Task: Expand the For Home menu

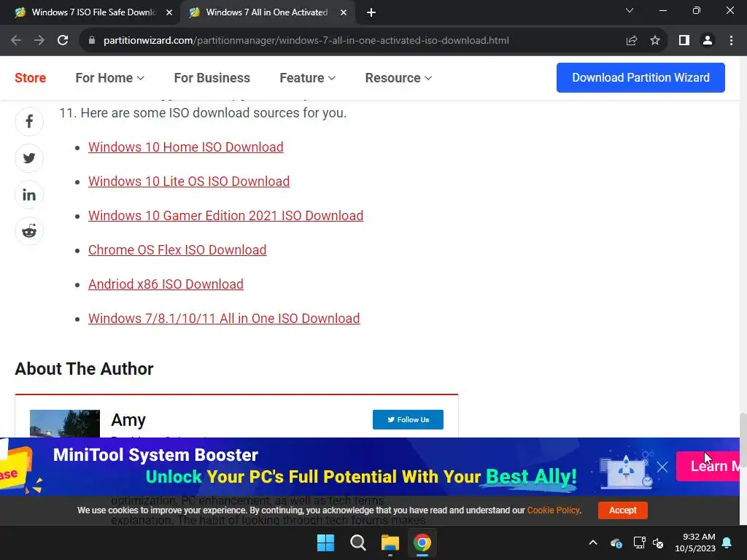Action: point(109,77)
